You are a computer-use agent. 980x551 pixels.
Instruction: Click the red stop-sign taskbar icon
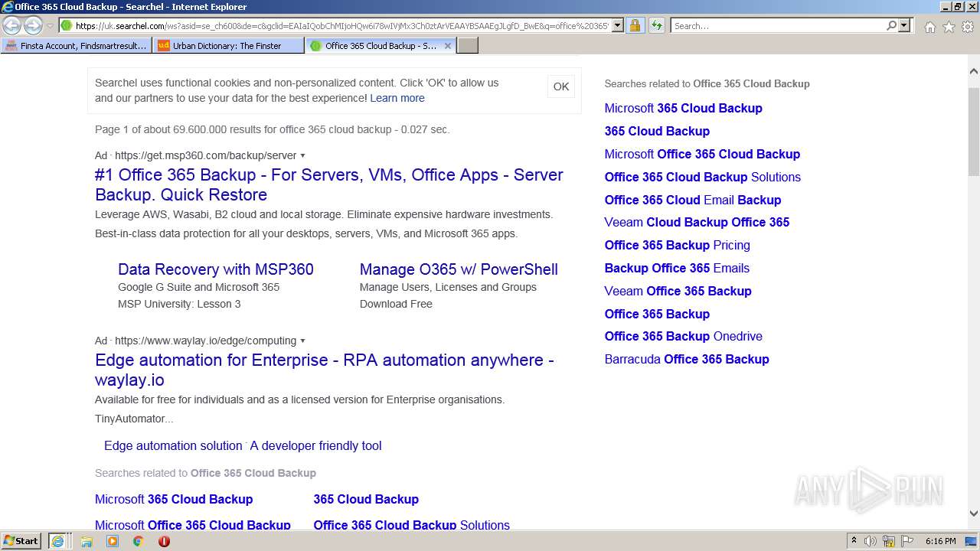coord(164,541)
